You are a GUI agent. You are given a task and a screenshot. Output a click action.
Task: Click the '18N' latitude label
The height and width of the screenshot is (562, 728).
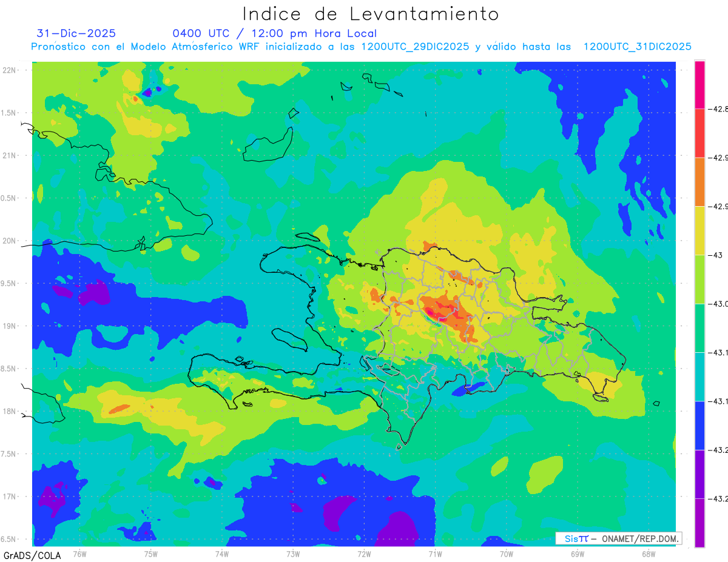click(10, 411)
